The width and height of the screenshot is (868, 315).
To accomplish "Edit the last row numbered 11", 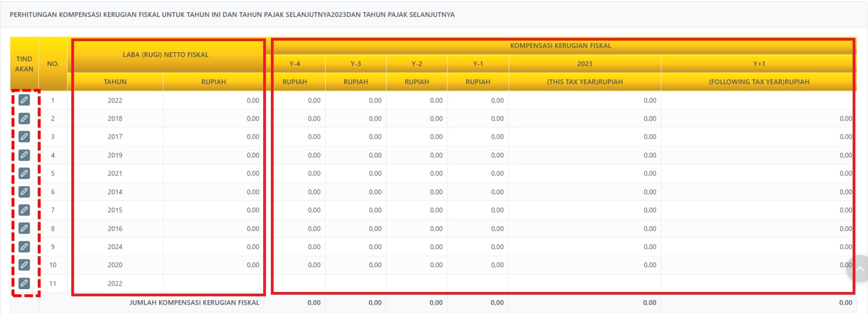I will (x=24, y=283).
